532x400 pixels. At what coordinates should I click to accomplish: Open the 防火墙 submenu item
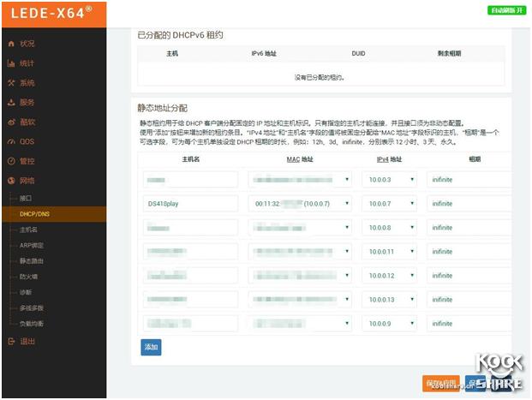[28, 277]
